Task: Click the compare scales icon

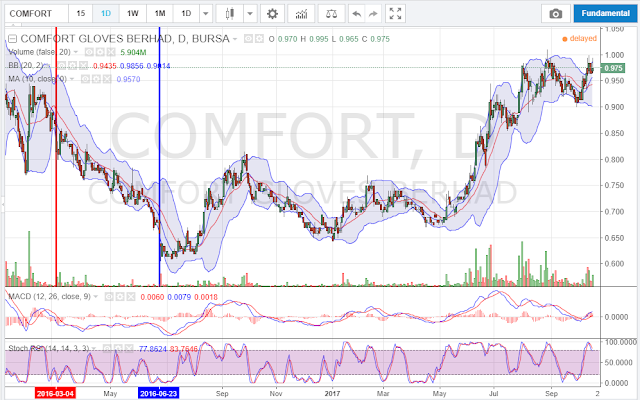Action: pos(331,13)
